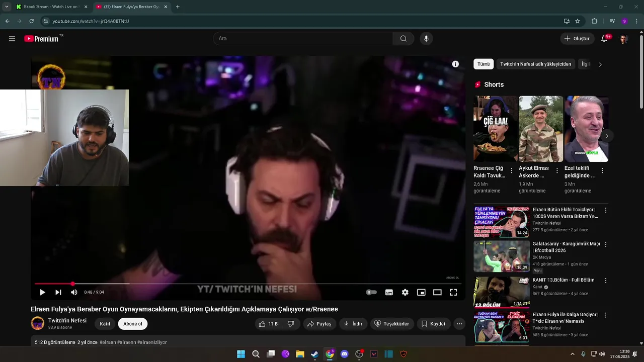
Task: Open browser tab search dropdown
Action: pyautogui.click(x=7, y=7)
